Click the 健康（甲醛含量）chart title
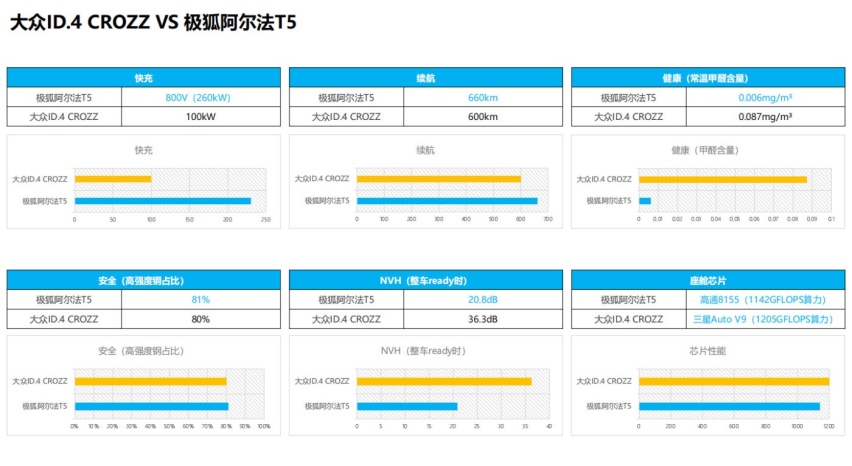The image size is (852, 466). [705, 150]
